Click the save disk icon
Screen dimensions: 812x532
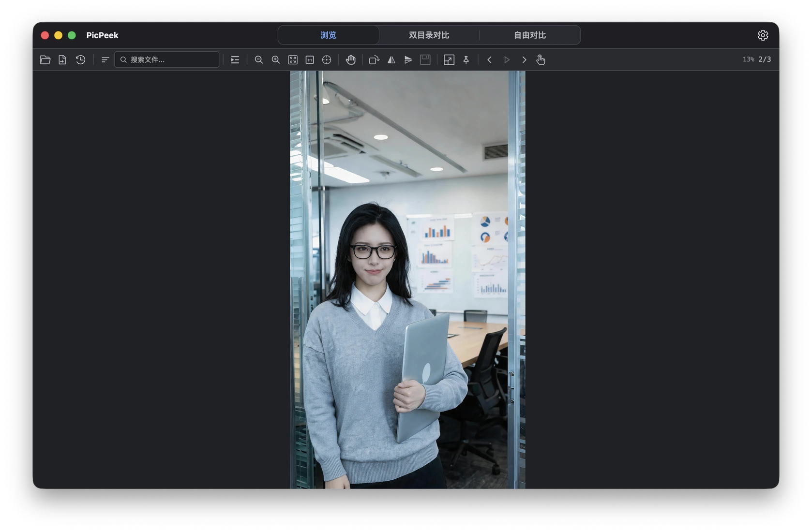tap(425, 59)
